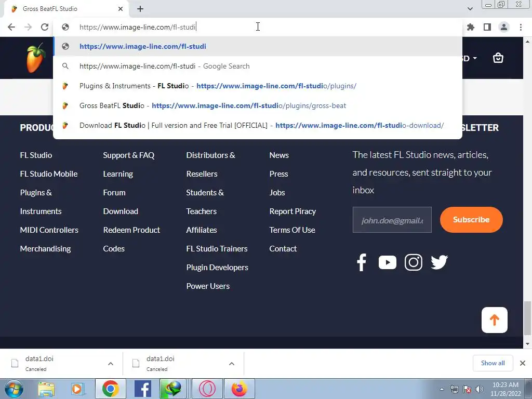Expand the currency dropdown arrow
This screenshot has height=399, width=532.
475,58
